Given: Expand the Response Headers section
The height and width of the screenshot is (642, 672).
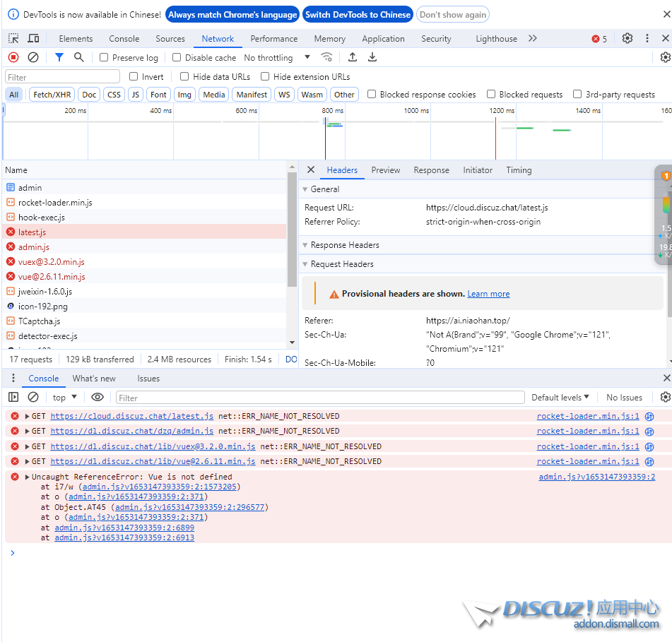Looking at the screenshot, I should 345,245.
